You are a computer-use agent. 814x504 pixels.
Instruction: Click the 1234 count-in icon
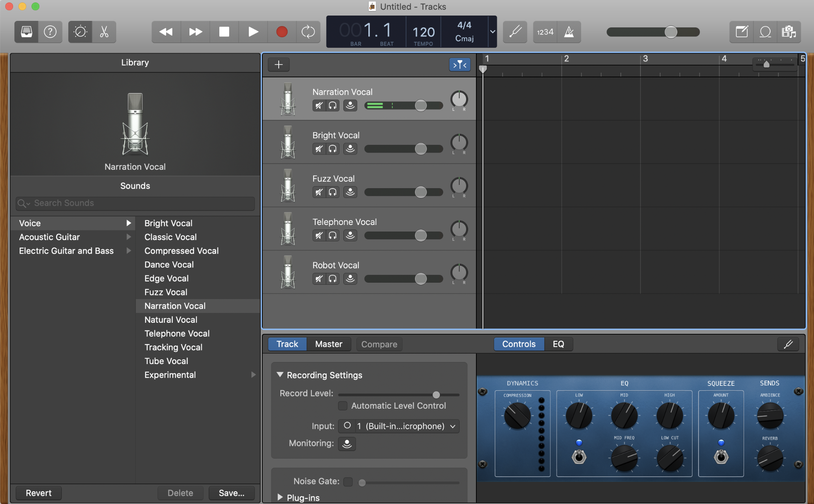[x=545, y=32]
